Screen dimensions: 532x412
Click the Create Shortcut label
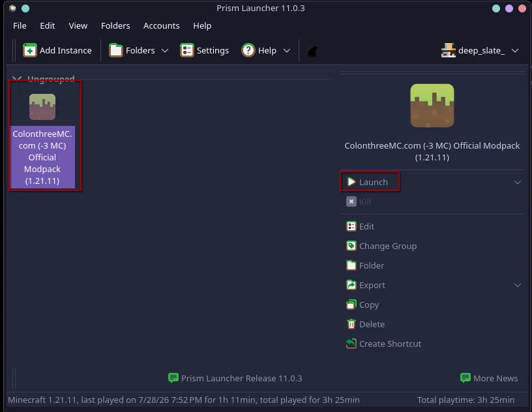(x=390, y=344)
